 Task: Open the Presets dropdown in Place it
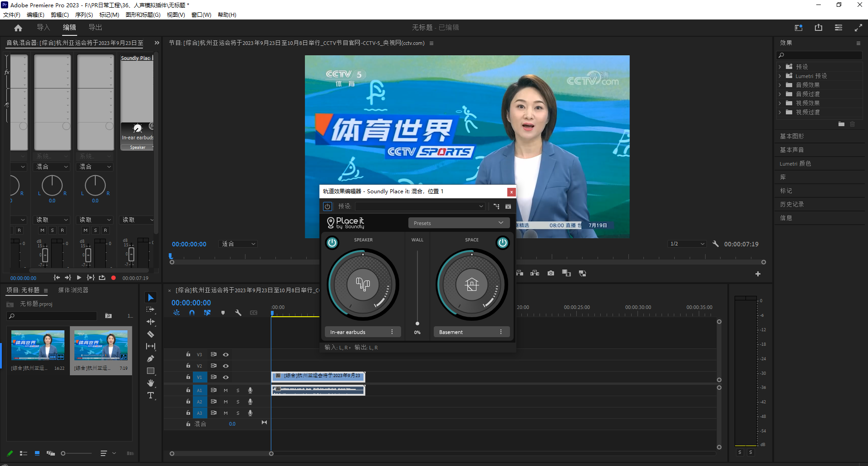point(458,223)
